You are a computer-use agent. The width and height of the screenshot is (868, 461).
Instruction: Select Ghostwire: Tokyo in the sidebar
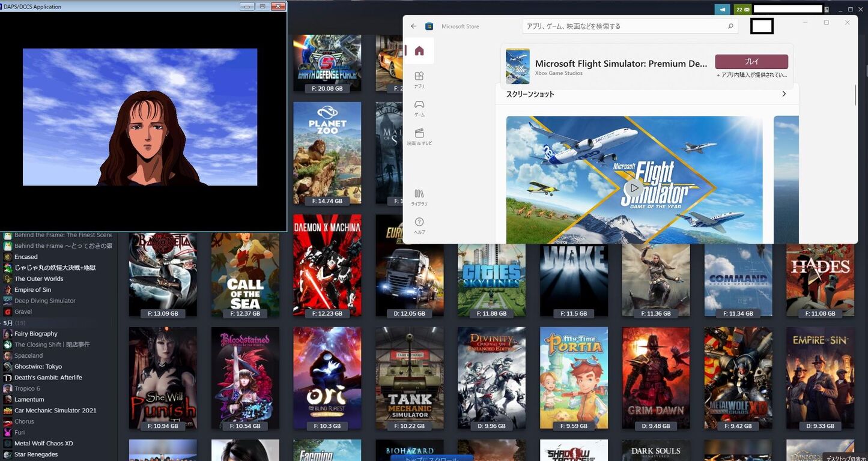pos(38,367)
